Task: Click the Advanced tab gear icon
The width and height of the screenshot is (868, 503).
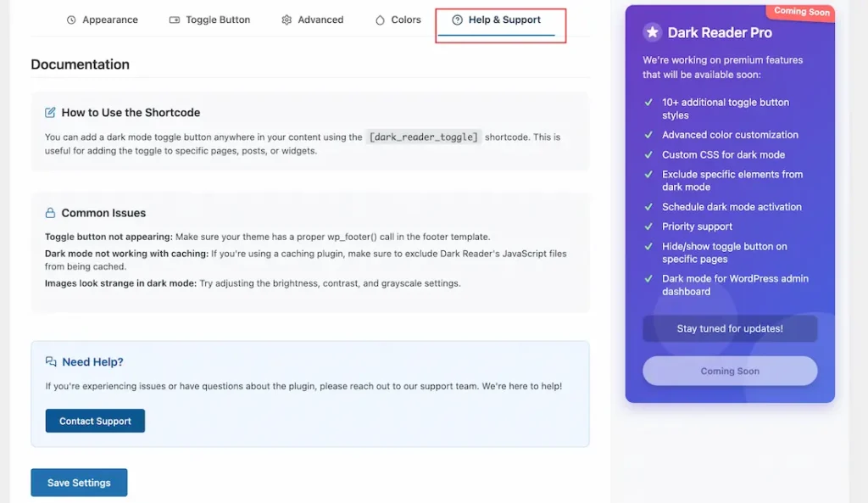Action: [287, 20]
